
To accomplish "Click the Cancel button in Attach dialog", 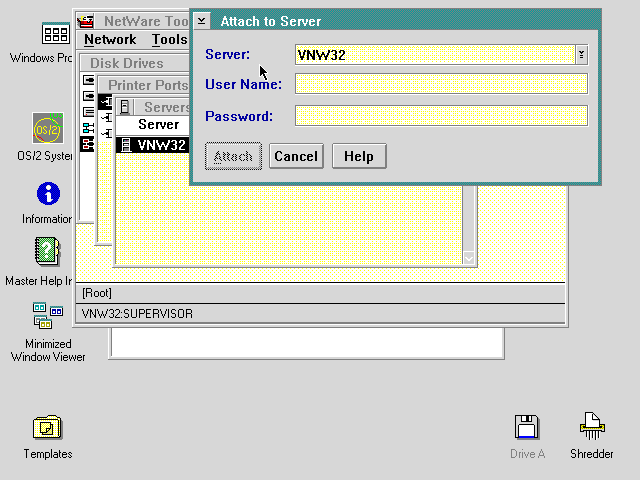I will [x=296, y=156].
